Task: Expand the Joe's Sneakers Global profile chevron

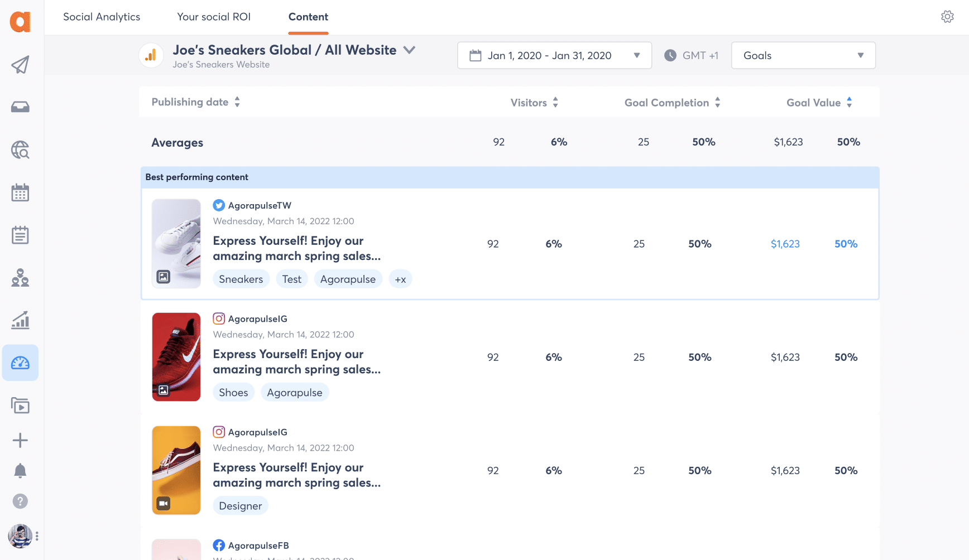Action: pyautogui.click(x=409, y=50)
